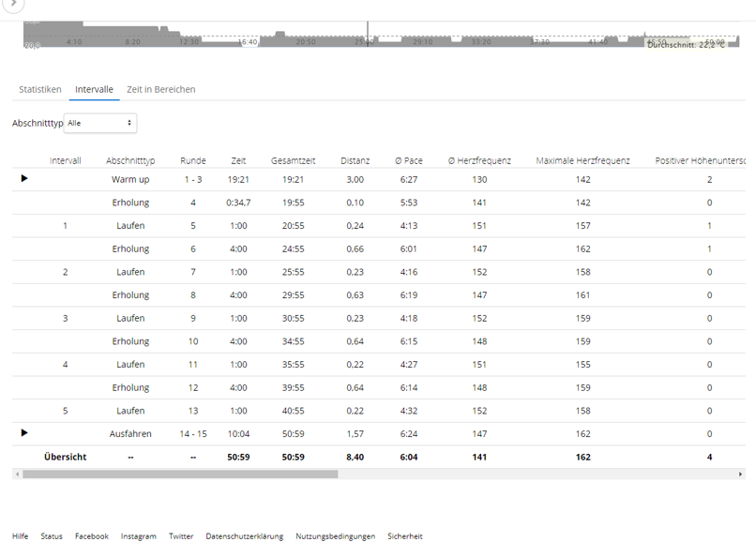Go to the Facebook link
The image size is (756, 542).
(x=92, y=536)
